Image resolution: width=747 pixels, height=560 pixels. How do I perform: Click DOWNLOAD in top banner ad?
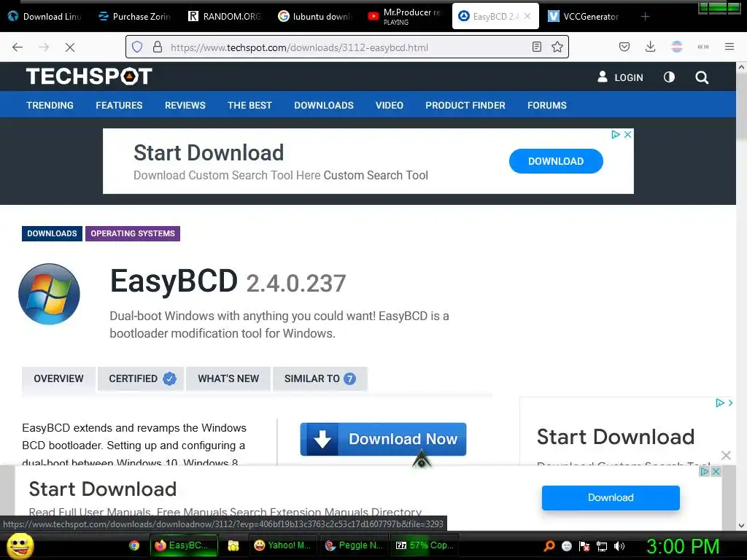pyautogui.click(x=556, y=161)
